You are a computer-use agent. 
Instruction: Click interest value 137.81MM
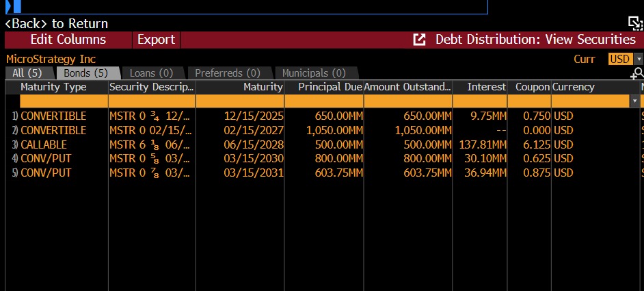click(483, 144)
